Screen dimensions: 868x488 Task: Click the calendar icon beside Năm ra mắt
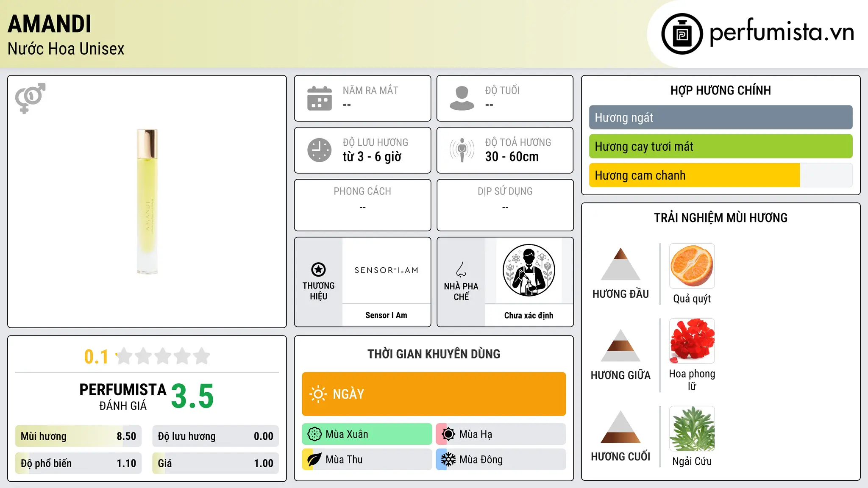coord(320,98)
